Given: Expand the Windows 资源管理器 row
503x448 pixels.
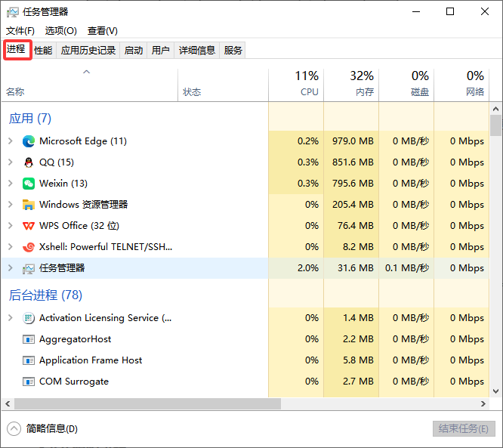Looking at the screenshot, I should click(x=11, y=205).
